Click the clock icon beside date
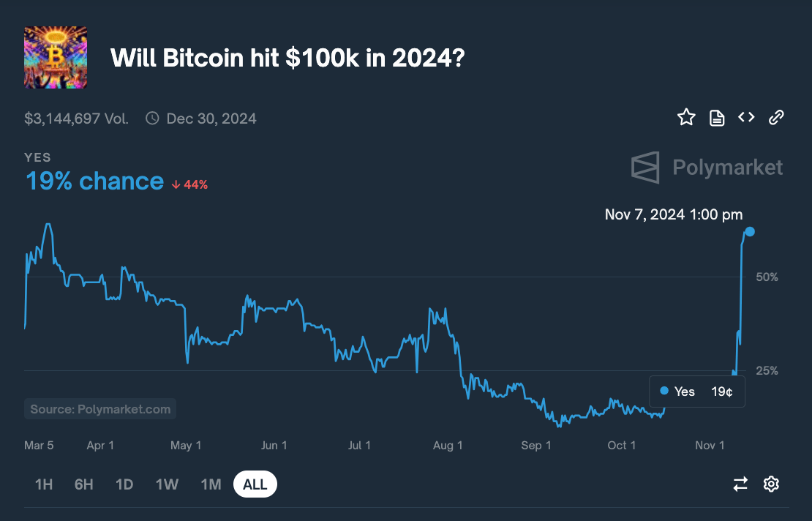812x521 pixels. (152, 118)
